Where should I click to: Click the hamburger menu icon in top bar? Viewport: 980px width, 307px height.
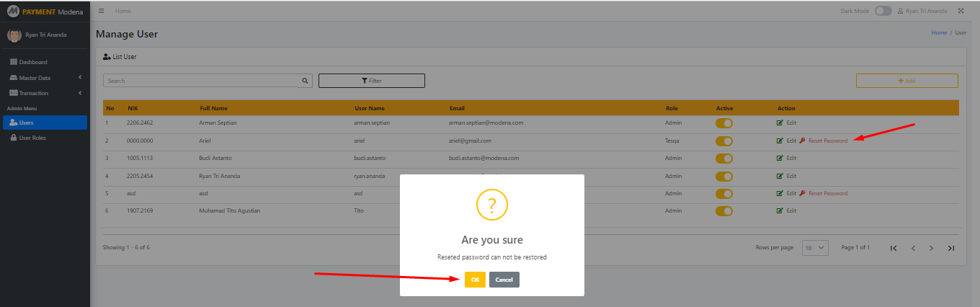(101, 11)
